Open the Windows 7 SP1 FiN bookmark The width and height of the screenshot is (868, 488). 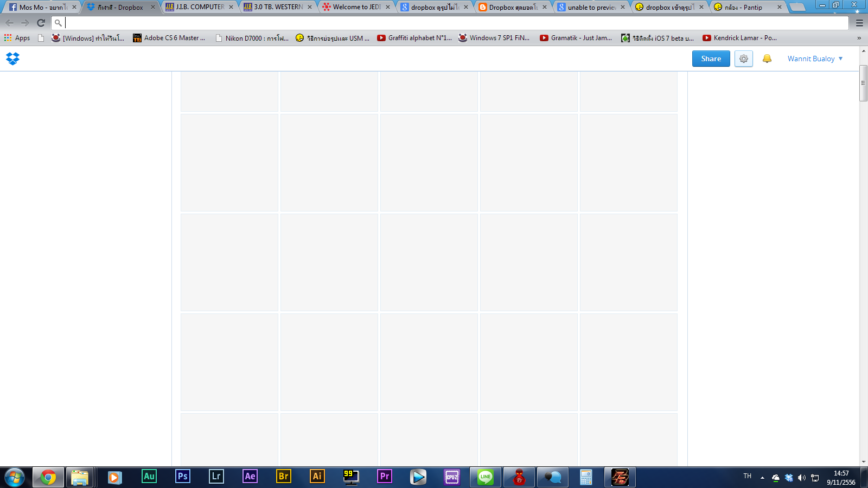[494, 38]
